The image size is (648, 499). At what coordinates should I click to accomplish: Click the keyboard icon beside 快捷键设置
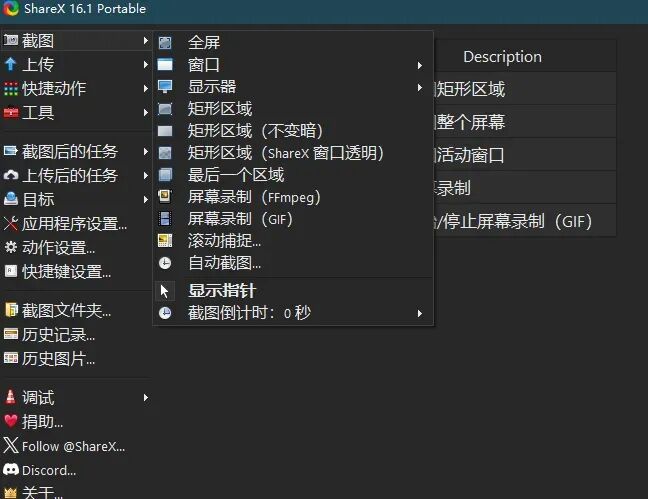click(11, 271)
